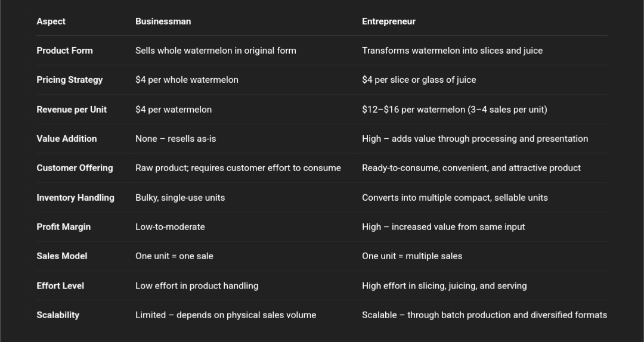
Task: Click "Low effort in product handling" cell
Action: (x=196, y=286)
